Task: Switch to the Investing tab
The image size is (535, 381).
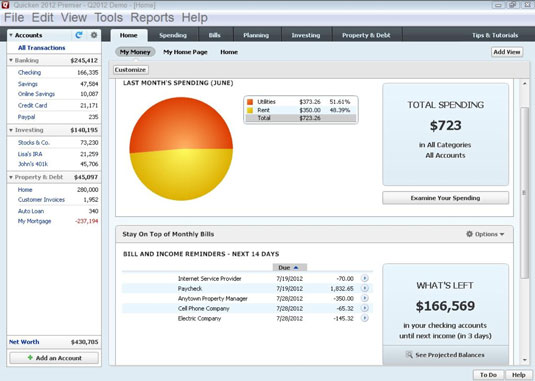Action: click(x=306, y=35)
